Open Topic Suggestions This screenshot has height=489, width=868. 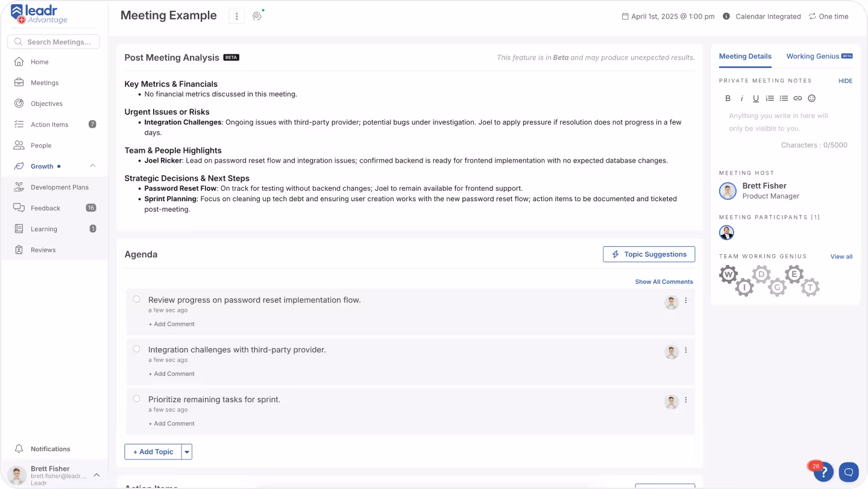(649, 254)
